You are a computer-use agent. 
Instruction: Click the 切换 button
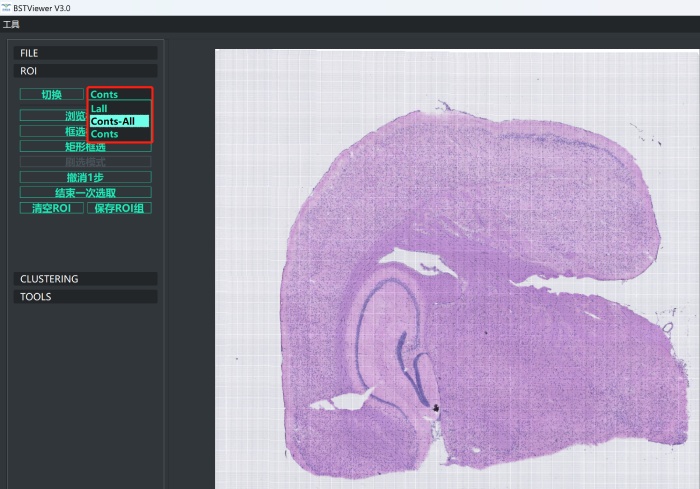(x=51, y=94)
